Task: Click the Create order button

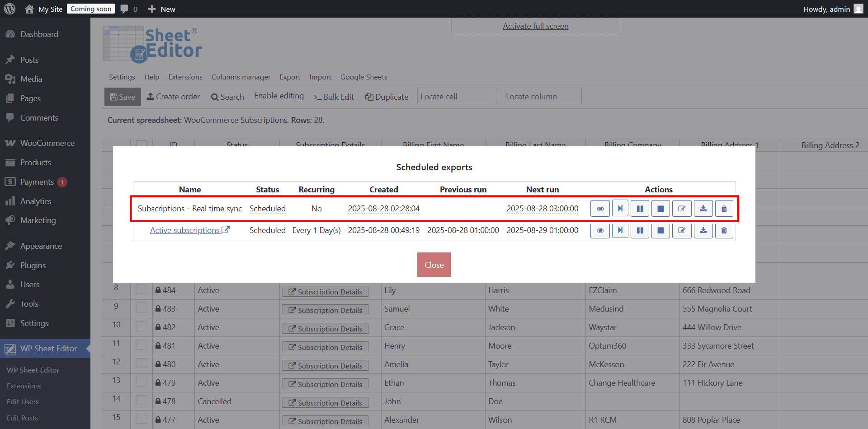Action: pos(173,97)
